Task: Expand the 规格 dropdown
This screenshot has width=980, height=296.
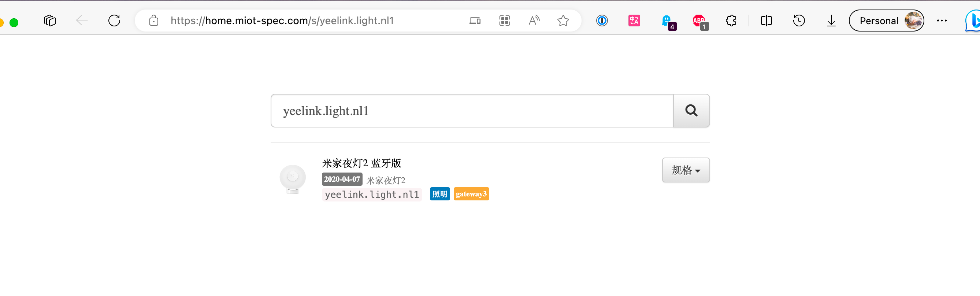Action: tap(686, 170)
